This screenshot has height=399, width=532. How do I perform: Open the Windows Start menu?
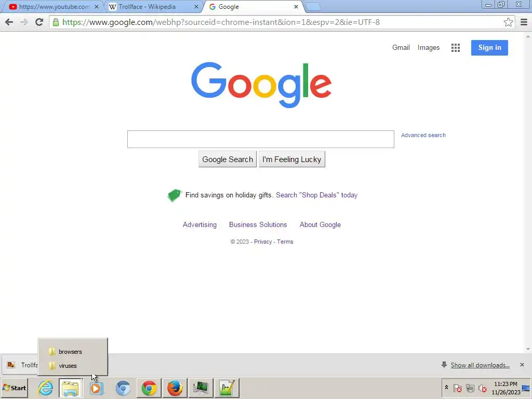point(14,388)
